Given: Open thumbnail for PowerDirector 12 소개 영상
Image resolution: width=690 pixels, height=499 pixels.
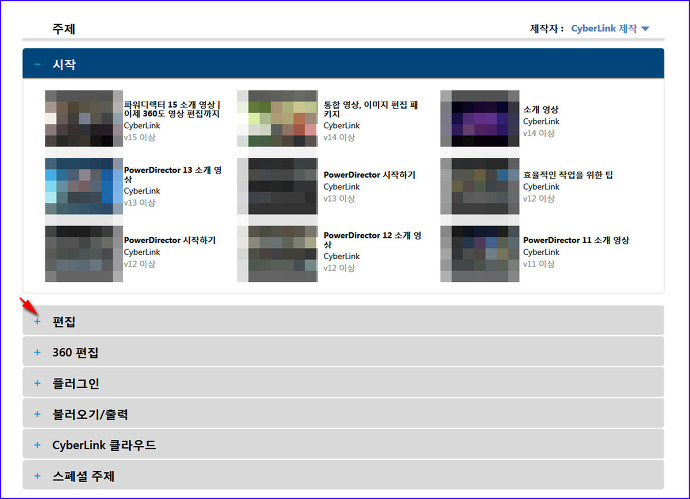Looking at the screenshot, I should (x=277, y=254).
